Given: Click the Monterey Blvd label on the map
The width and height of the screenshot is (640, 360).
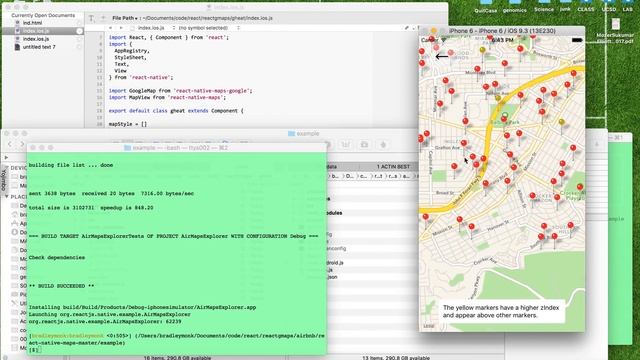Looking at the screenshot, I should click(x=480, y=72).
